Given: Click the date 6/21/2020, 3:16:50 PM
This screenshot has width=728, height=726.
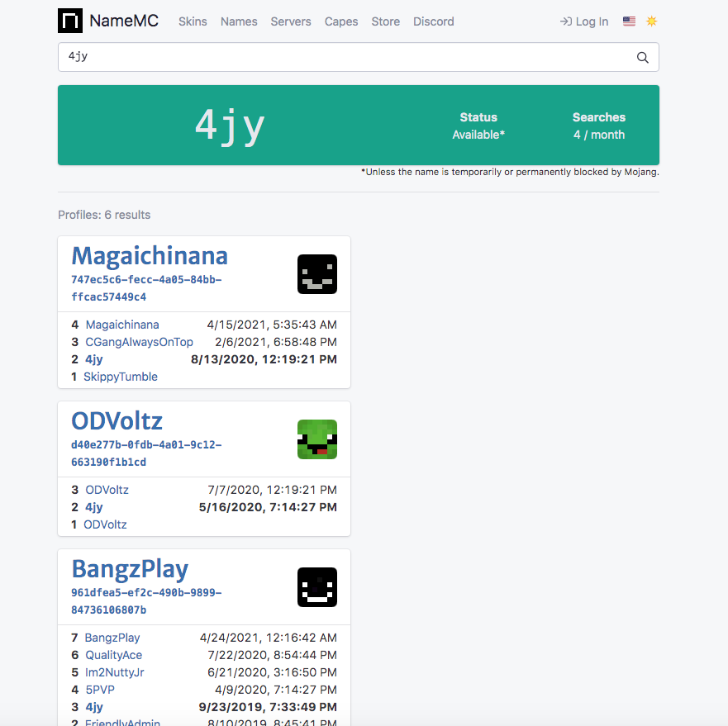Looking at the screenshot, I should point(272,672).
